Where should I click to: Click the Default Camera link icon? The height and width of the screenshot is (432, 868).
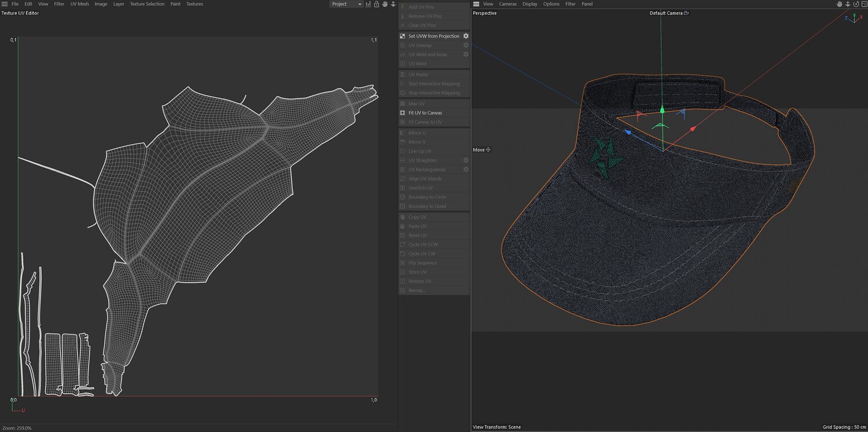point(686,13)
